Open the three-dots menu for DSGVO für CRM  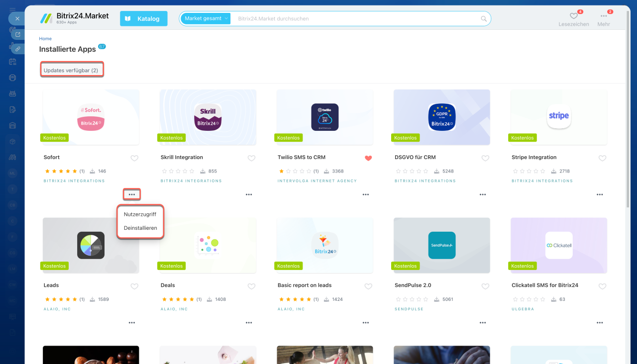(483, 194)
